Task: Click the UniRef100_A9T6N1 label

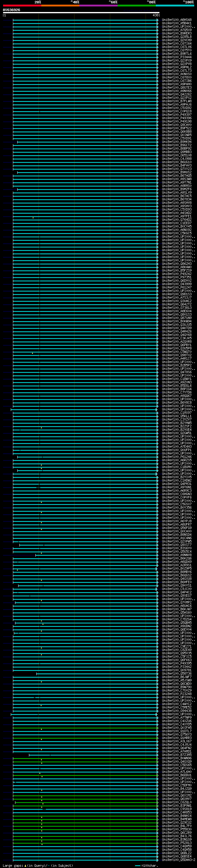Action: pyautogui.click(x=177, y=487)
